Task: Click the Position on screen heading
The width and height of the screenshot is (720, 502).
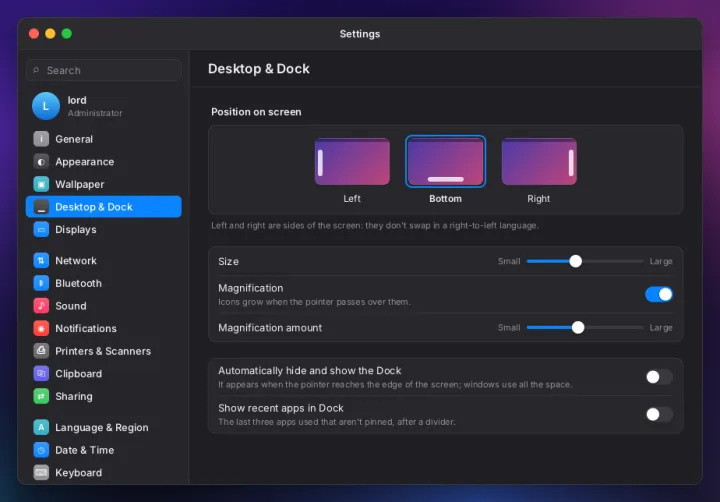Action: click(256, 112)
